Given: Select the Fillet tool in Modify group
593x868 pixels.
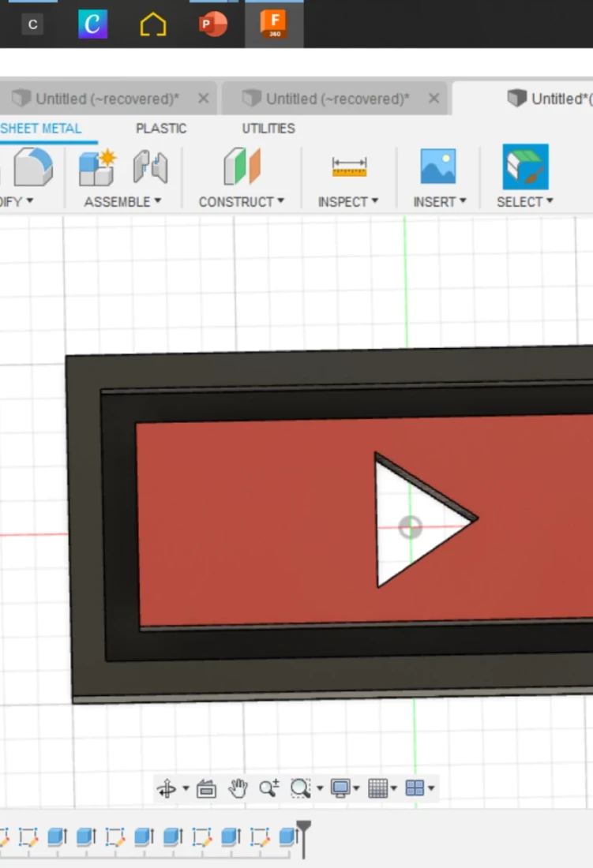Looking at the screenshot, I should 32,166.
